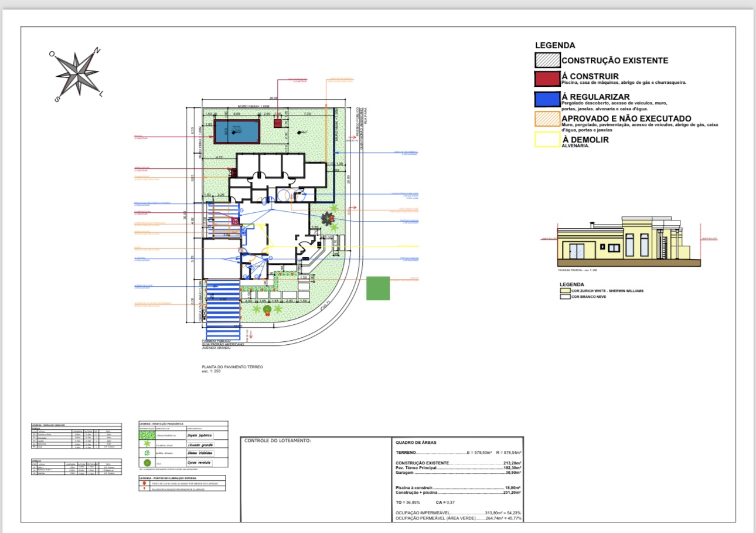Click the Cycas revoluta round plant icon
Screen dimensions: 756x533
[x=148, y=463]
